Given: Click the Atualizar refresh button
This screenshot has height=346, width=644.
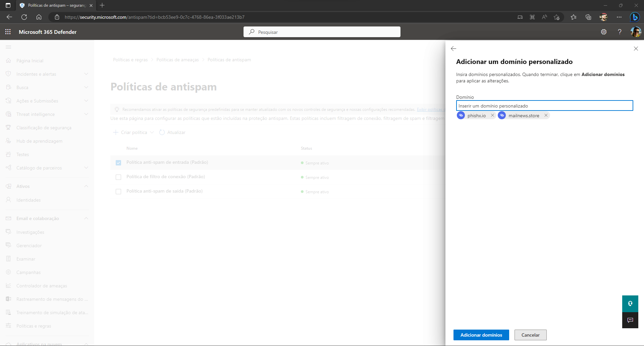Looking at the screenshot, I should tap(172, 132).
